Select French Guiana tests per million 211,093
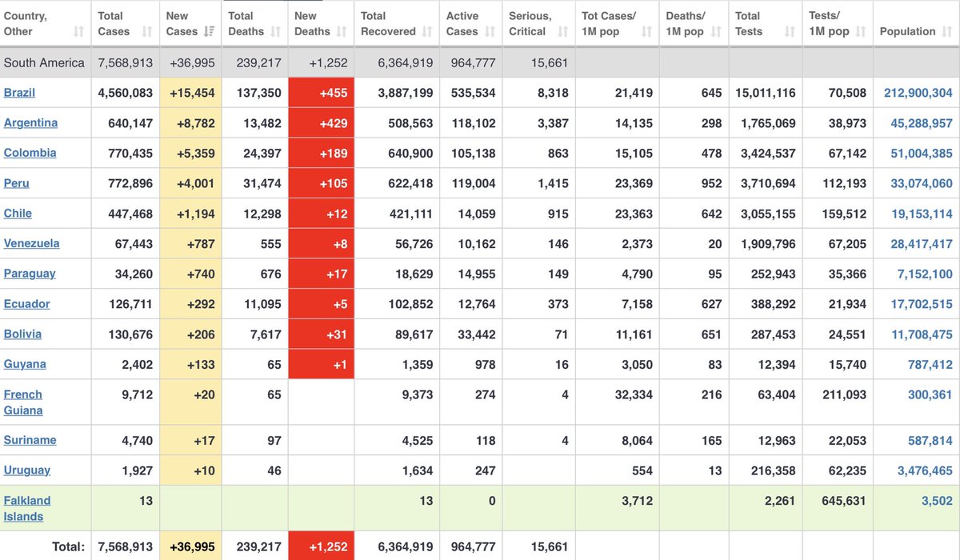The width and height of the screenshot is (960, 560). click(838, 402)
